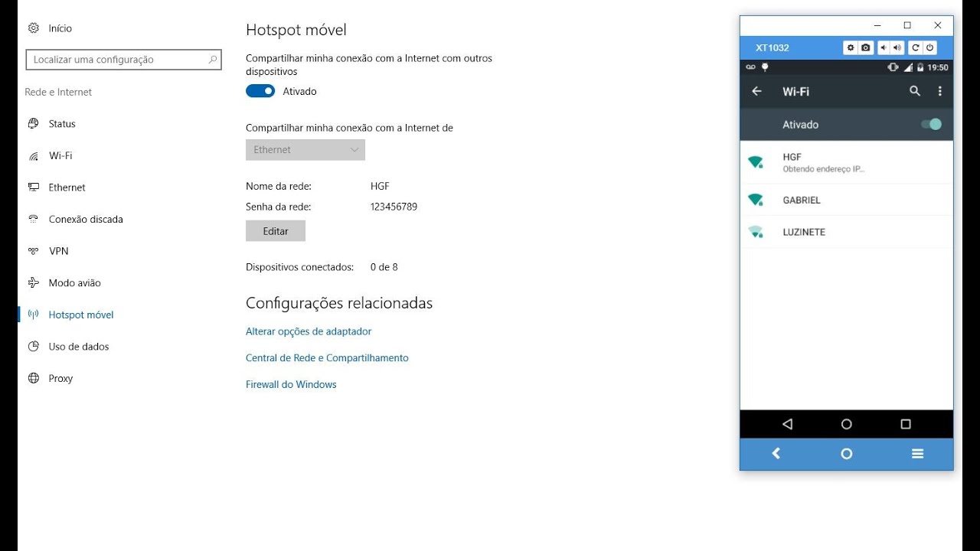Open the Ethernet connection dropdown
Screen dimensions: 980x551
click(305, 150)
